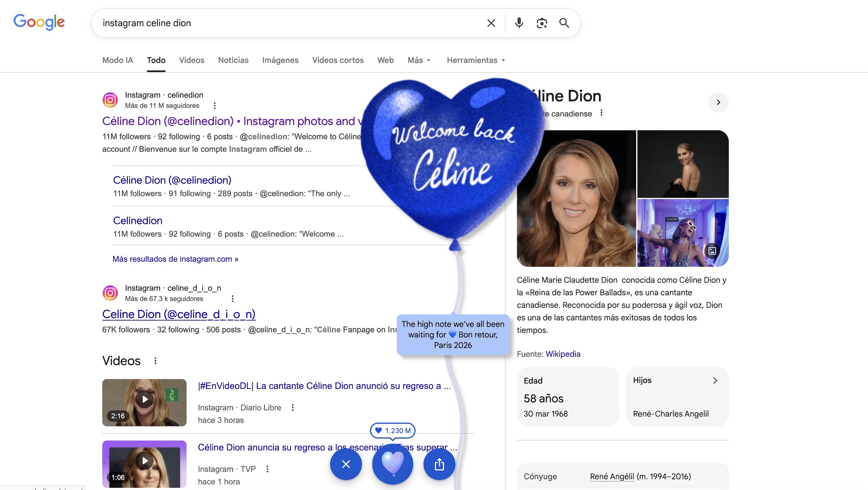Start voice search with microphone icon
The width and height of the screenshot is (868, 490).
pos(519,23)
